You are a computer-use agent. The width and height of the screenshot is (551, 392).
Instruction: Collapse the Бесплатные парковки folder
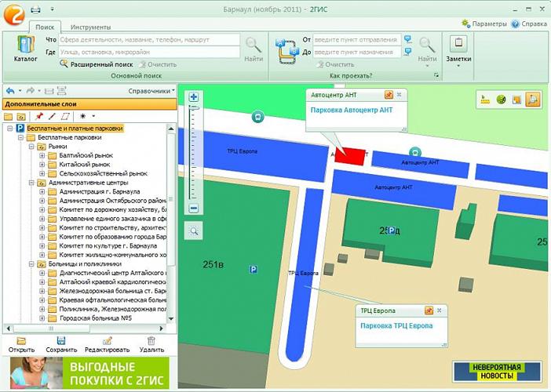(x=20, y=137)
